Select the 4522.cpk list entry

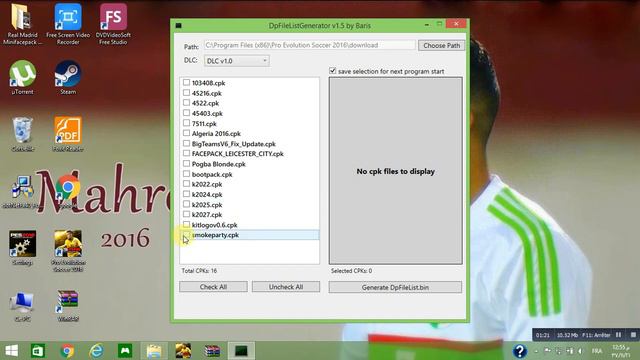pos(205,103)
